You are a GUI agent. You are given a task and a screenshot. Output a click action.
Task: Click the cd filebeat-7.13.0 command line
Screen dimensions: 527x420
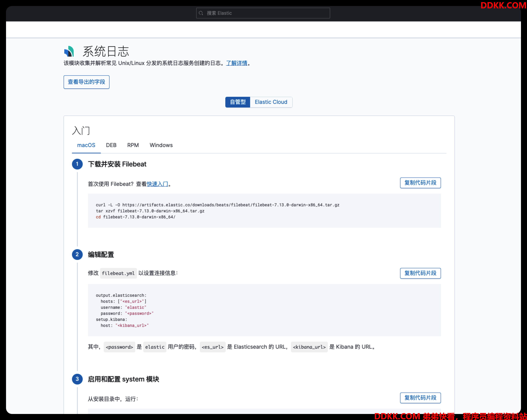pos(136,217)
